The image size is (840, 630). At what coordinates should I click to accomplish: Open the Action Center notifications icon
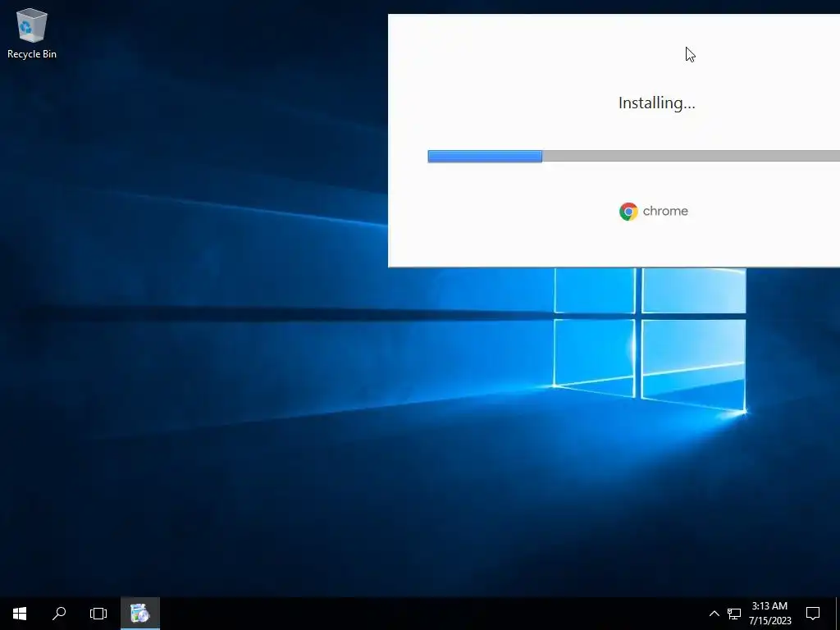point(813,614)
